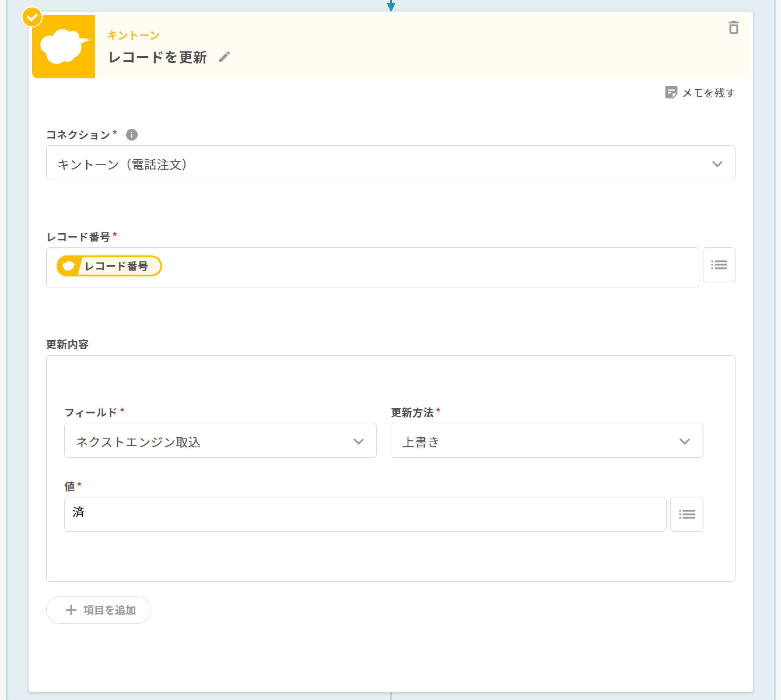The width and height of the screenshot is (781, 700).
Task: Click the orange checkmark status badge
Action: tap(32, 17)
